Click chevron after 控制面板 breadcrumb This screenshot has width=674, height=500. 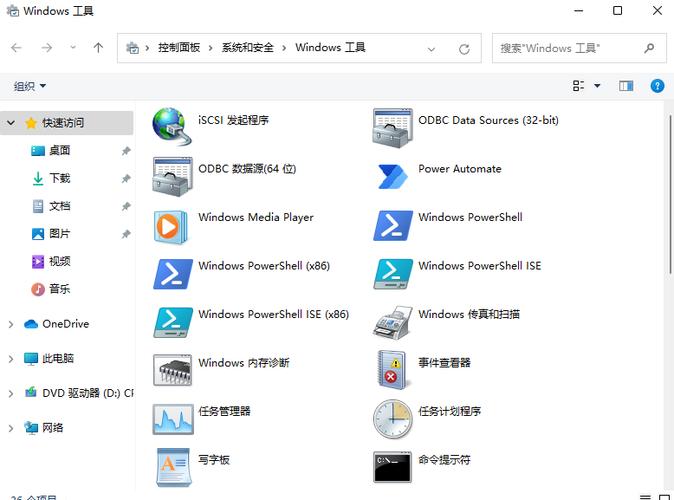211,48
